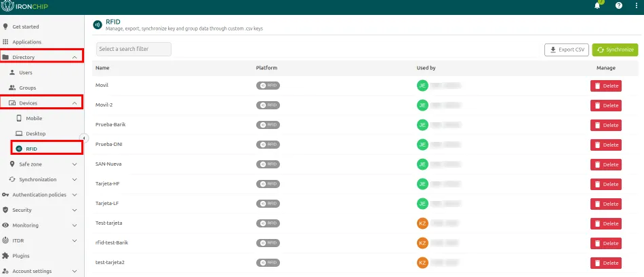Click the JE avatar in Movil row
This screenshot has width=644, height=277.
click(x=422, y=86)
